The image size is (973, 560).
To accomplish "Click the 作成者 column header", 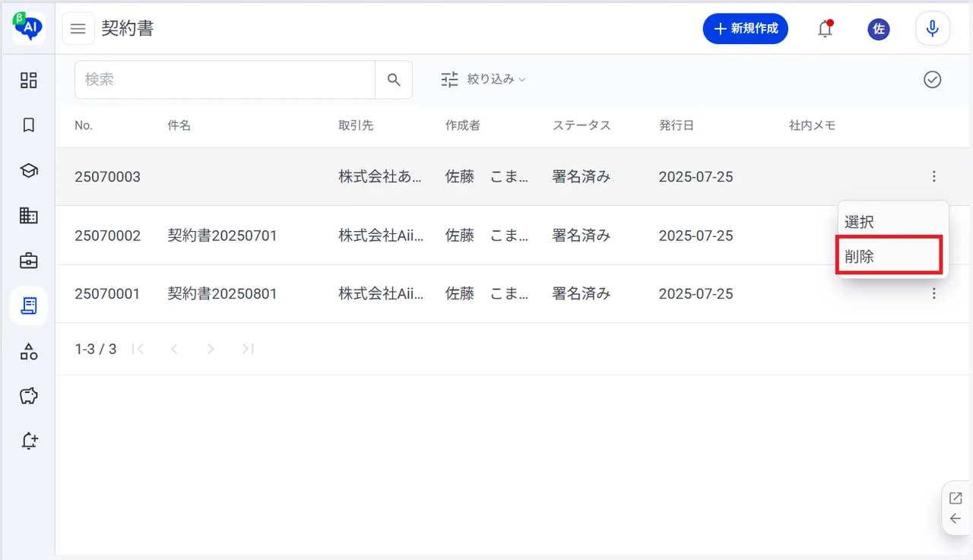I will pyautogui.click(x=463, y=125).
